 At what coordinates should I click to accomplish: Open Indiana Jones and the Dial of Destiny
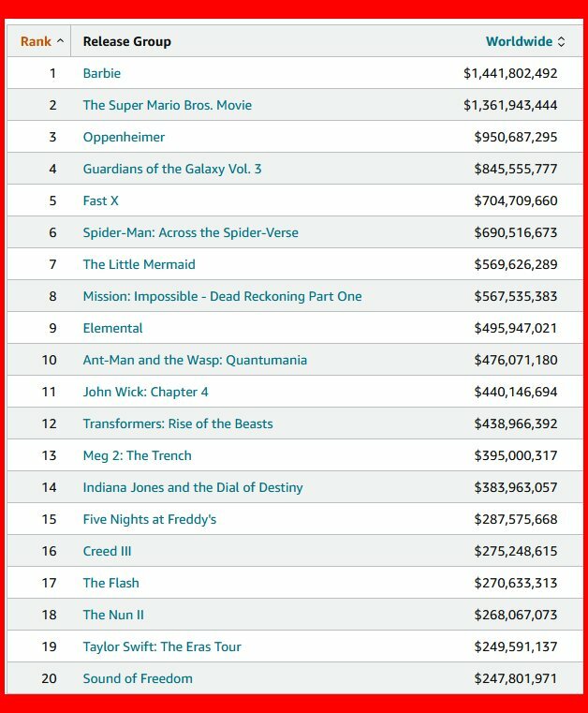pyautogui.click(x=193, y=487)
